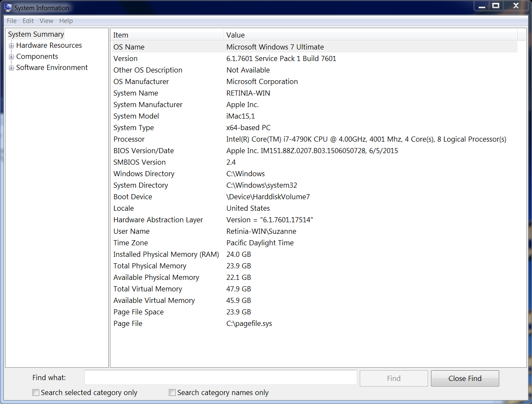Screen dimensions: 532x404
Task: Select the Available Virtual Memory row
Action: 315,300
